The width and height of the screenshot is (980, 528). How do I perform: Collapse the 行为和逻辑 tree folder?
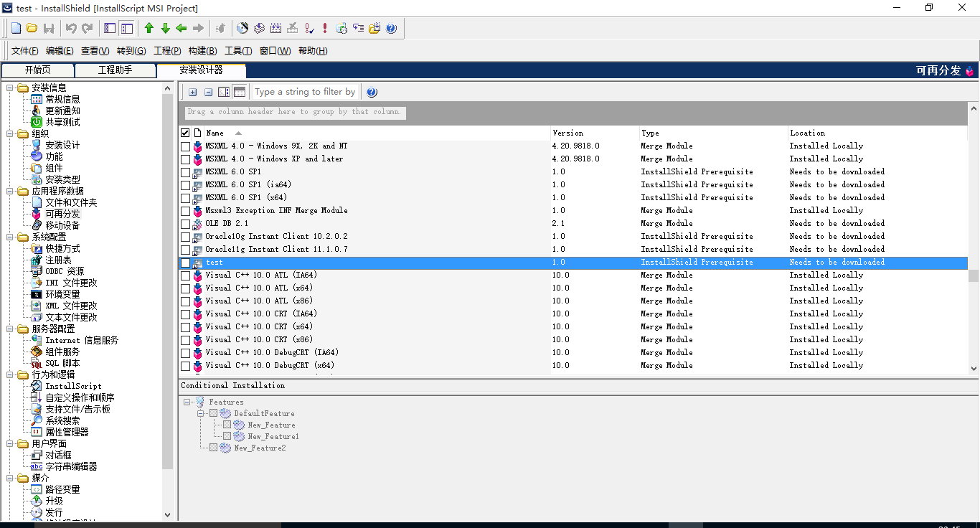tap(10, 374)
